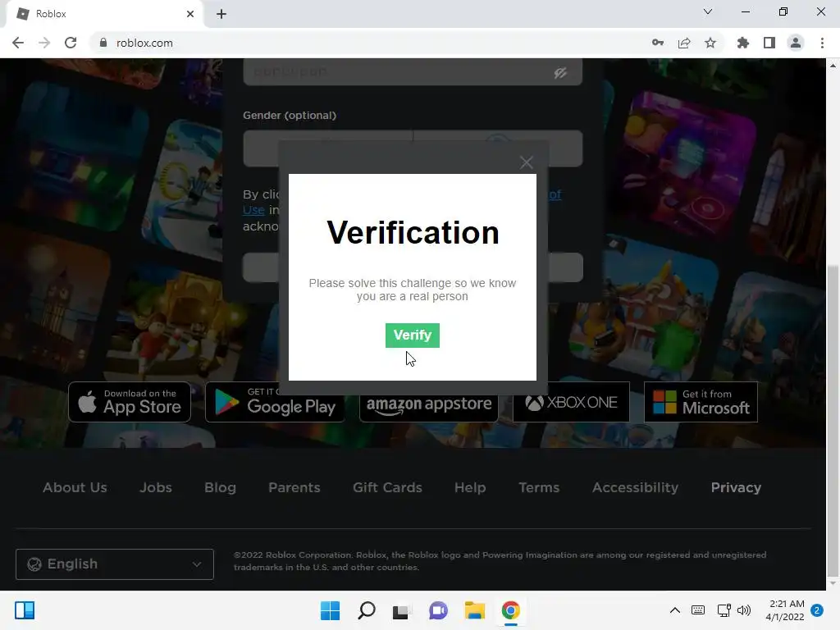This screenshot has width=840, height=630.
Task: Expand the English language dropdown
Action: coord(115,564)
